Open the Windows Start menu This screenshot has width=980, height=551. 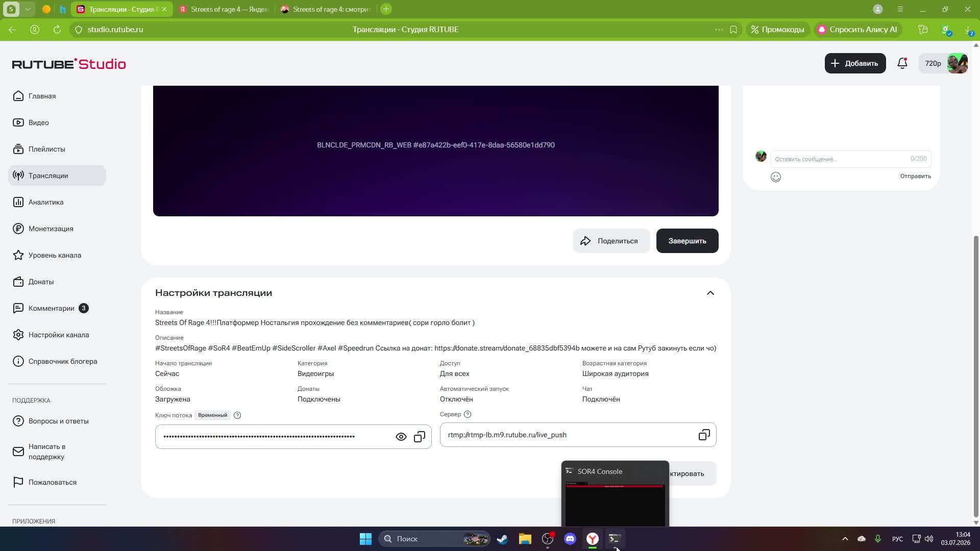pyautogui.click(x=365, y=539)
